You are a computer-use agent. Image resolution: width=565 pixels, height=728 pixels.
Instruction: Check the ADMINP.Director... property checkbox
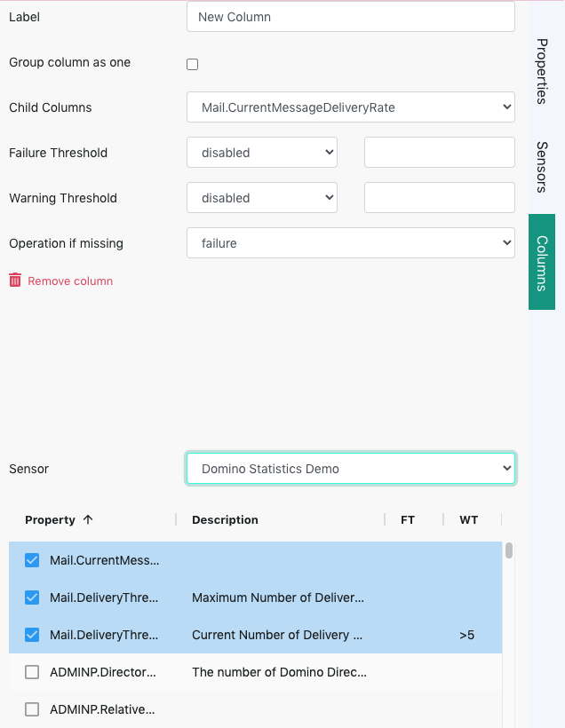(32, 672)
